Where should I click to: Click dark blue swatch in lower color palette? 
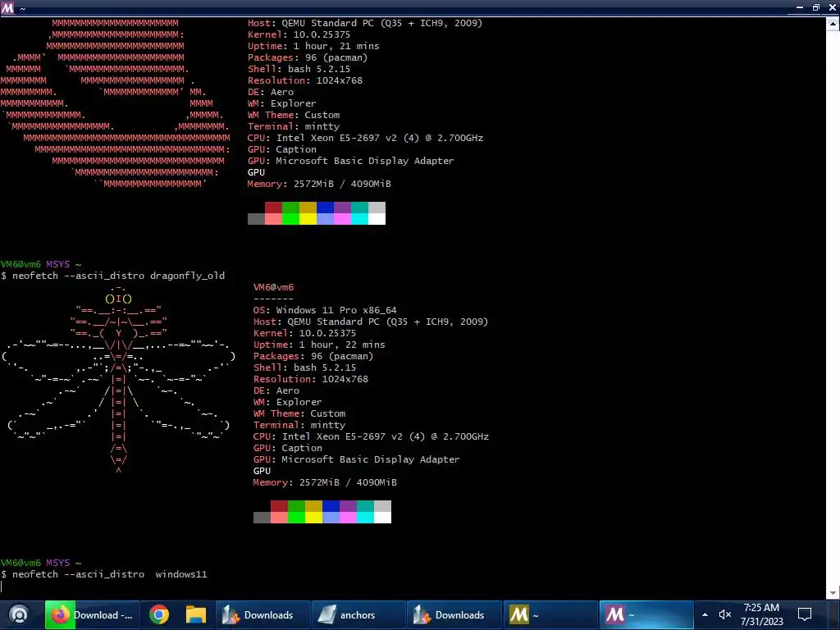pos(331,505)
